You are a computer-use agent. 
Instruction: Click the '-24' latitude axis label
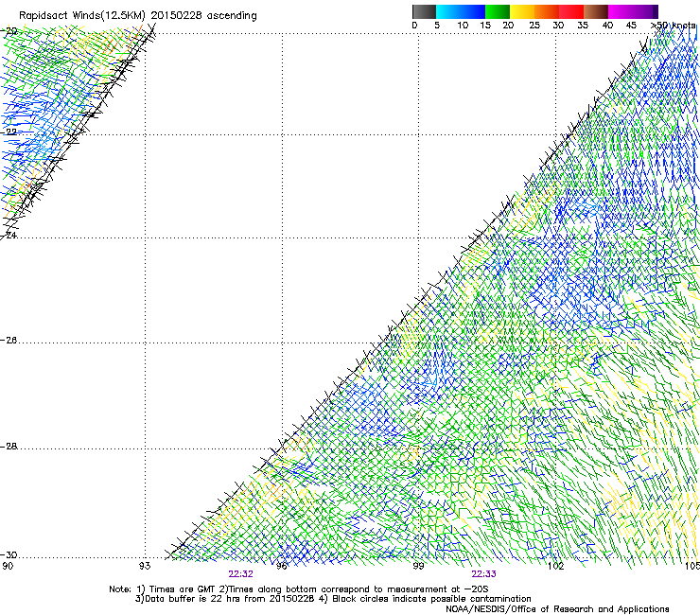(9, 235)
